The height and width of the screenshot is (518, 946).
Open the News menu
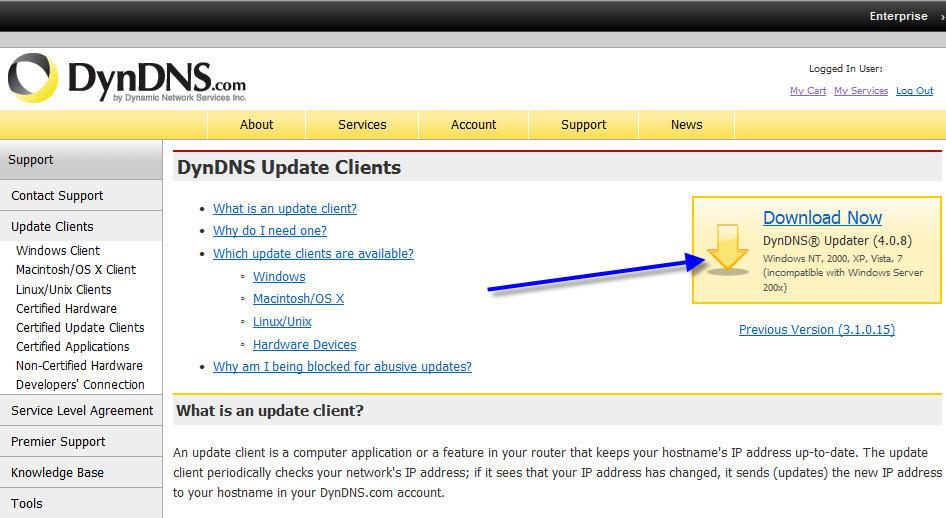pos(687,125)
